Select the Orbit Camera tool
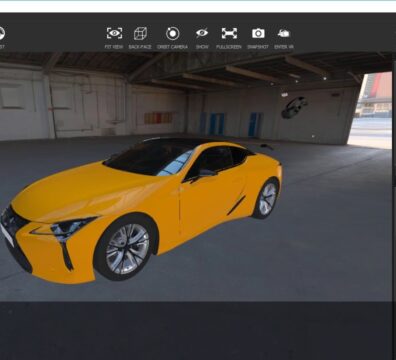Viewport: 396px width, 360px height. point(173,33)
